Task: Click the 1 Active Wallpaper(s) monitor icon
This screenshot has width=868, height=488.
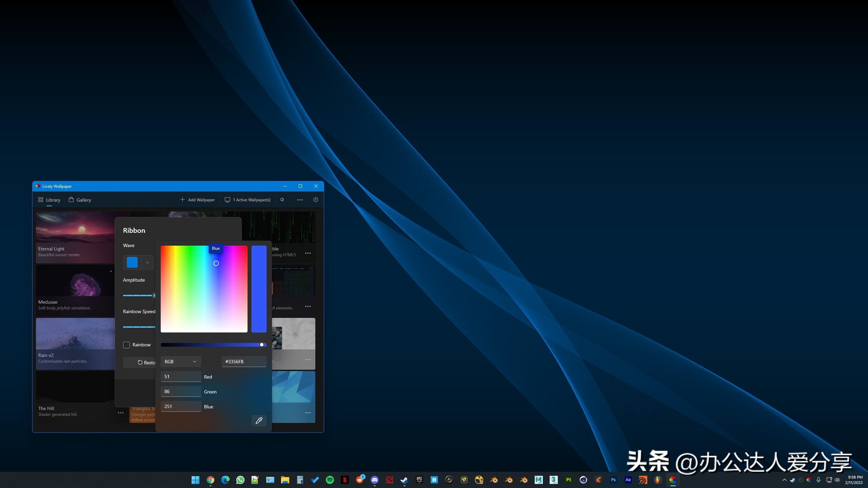Action: (x=228, y=200)
